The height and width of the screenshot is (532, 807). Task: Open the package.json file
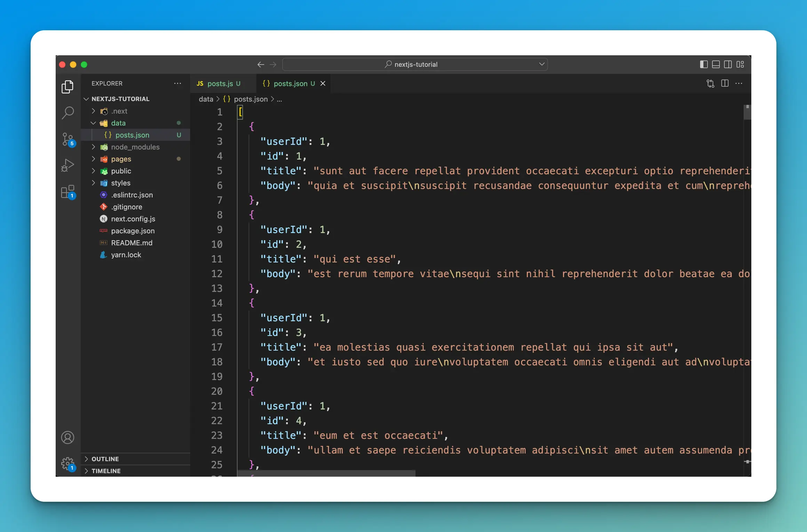coord(136,231)
